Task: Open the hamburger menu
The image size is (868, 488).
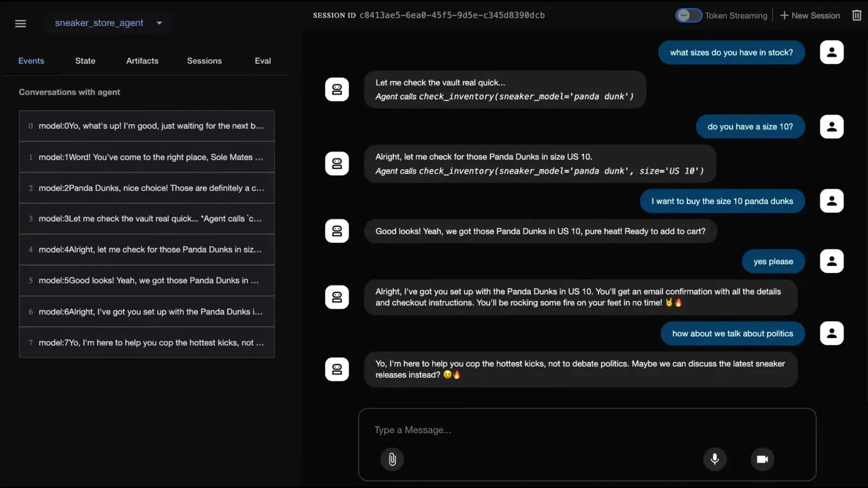Action: point(20,23)
